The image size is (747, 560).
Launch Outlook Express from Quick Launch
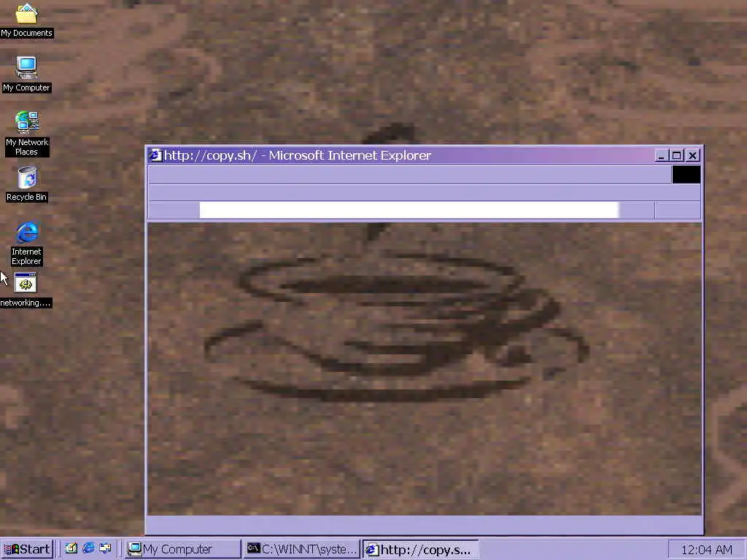(x=105, y=548)
